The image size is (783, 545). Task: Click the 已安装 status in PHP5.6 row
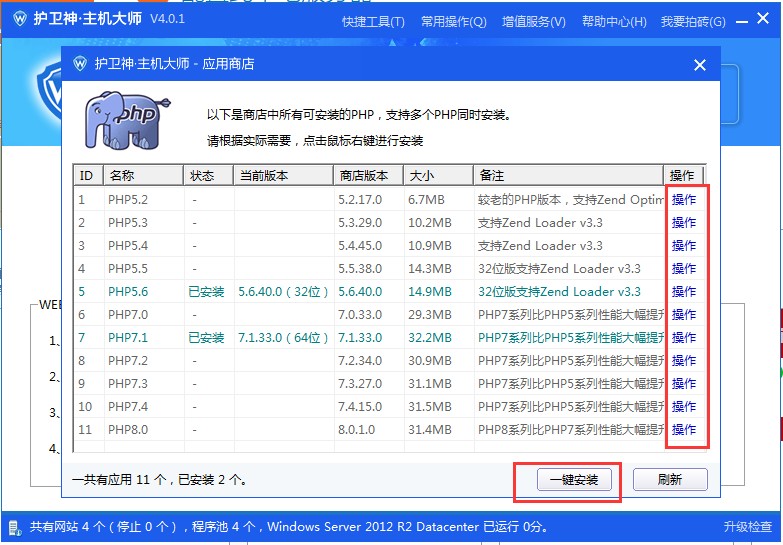point(206,292)
